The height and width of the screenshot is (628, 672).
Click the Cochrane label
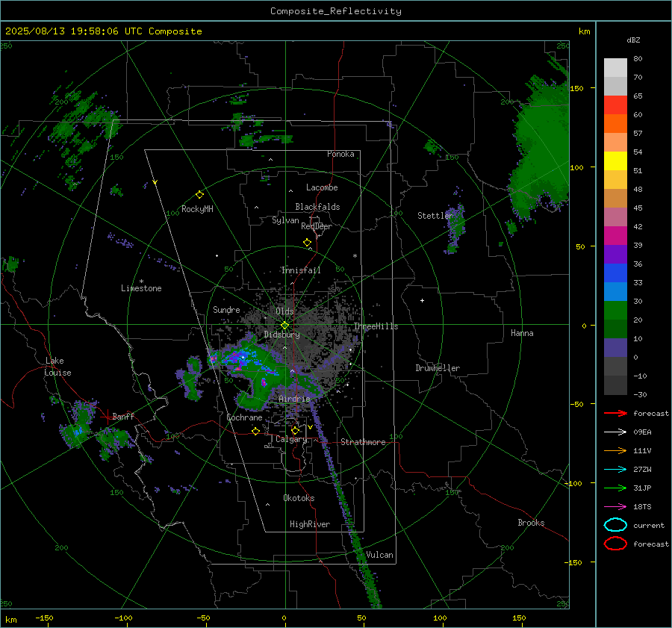[244, 417]
